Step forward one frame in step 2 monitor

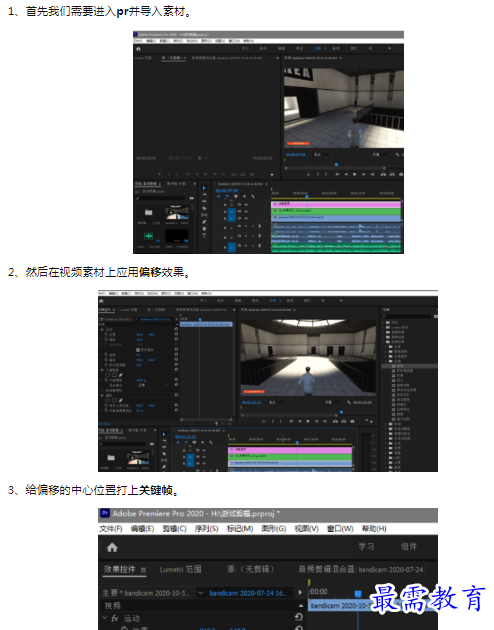(316, 421)
